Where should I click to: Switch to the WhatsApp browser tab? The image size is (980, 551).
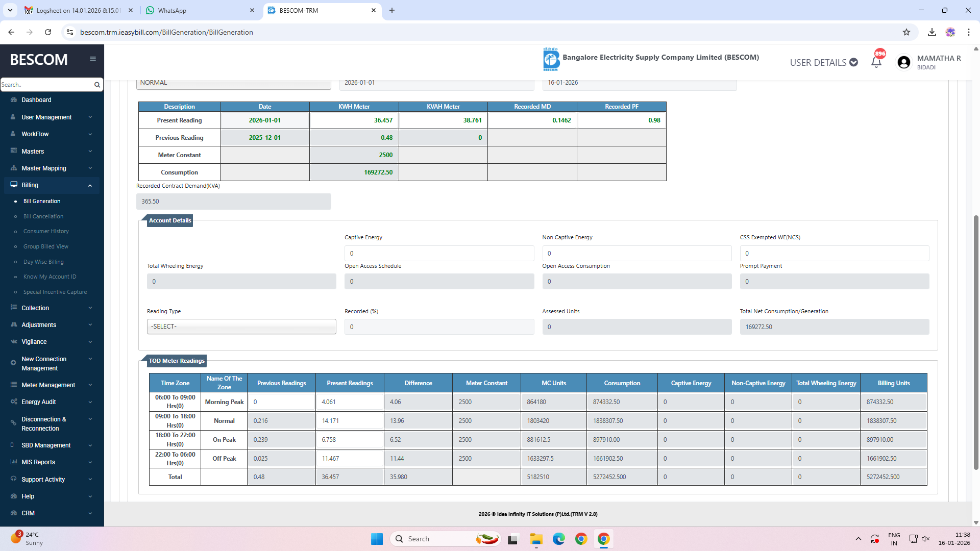(x=172, y=10)
